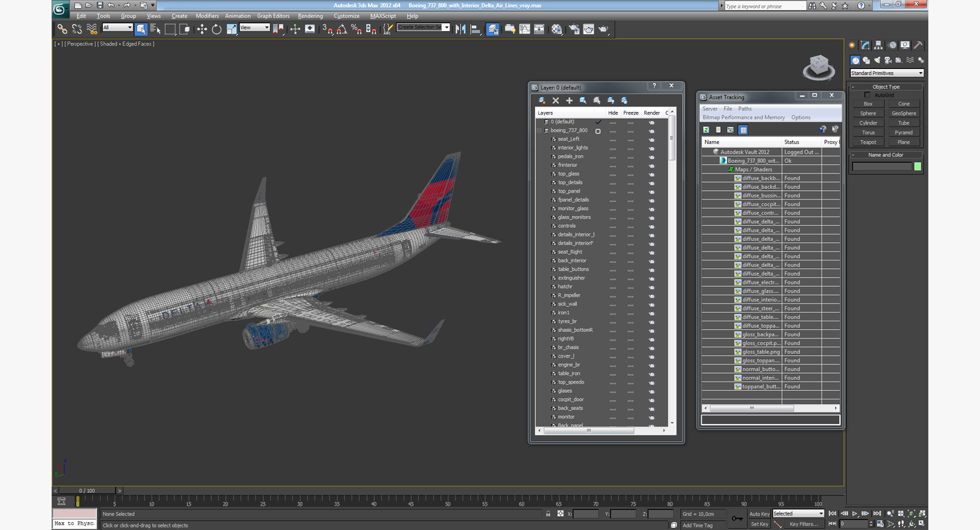Open the Edit menu

(81, 16)
